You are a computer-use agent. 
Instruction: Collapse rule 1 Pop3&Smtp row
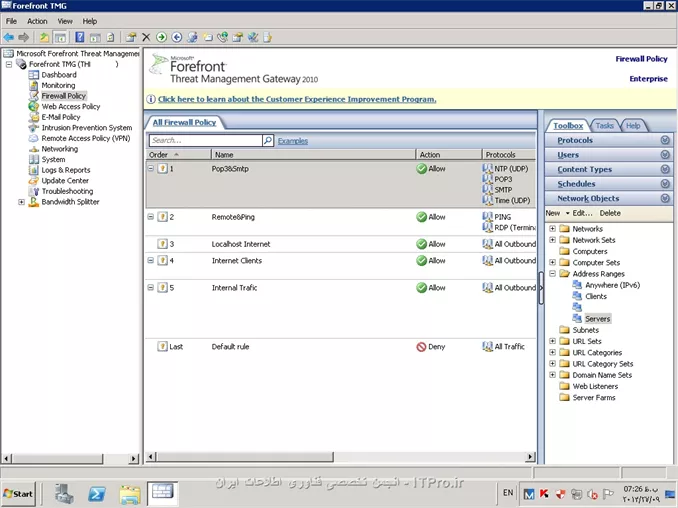click(150, 168)
